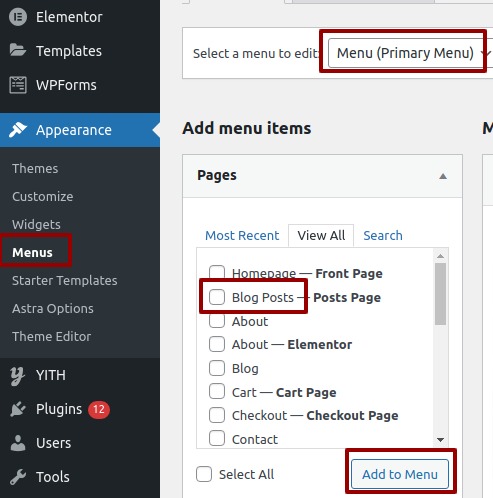Click the Pages panel heading
493x498 pixels.
click(217, 175)
